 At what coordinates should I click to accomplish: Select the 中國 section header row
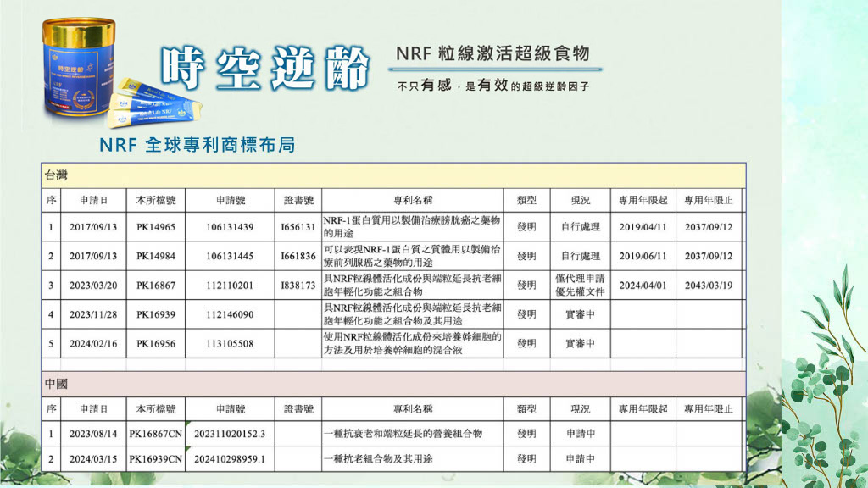[x=393, y=384]
